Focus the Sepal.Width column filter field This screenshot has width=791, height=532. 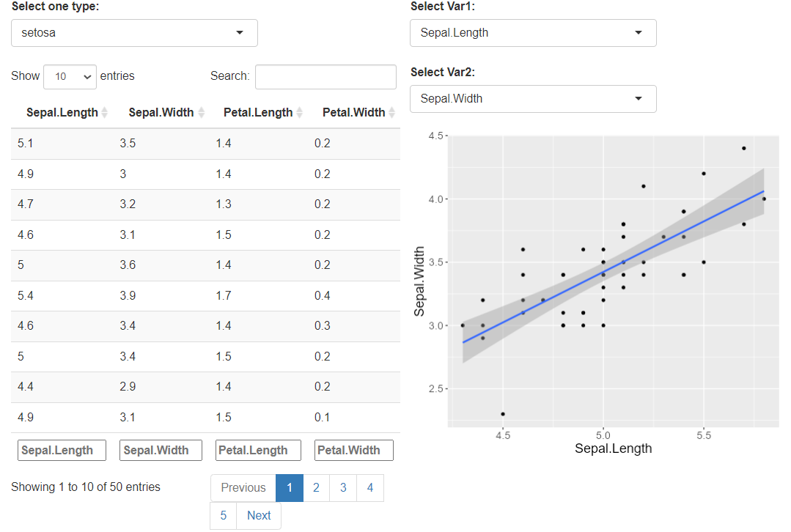point(161,450)
